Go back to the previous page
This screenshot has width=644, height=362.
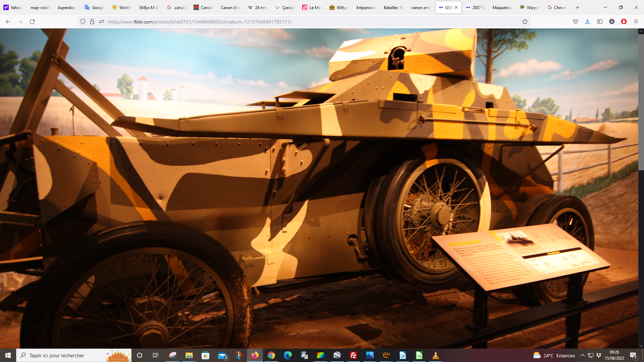(8, 22)
